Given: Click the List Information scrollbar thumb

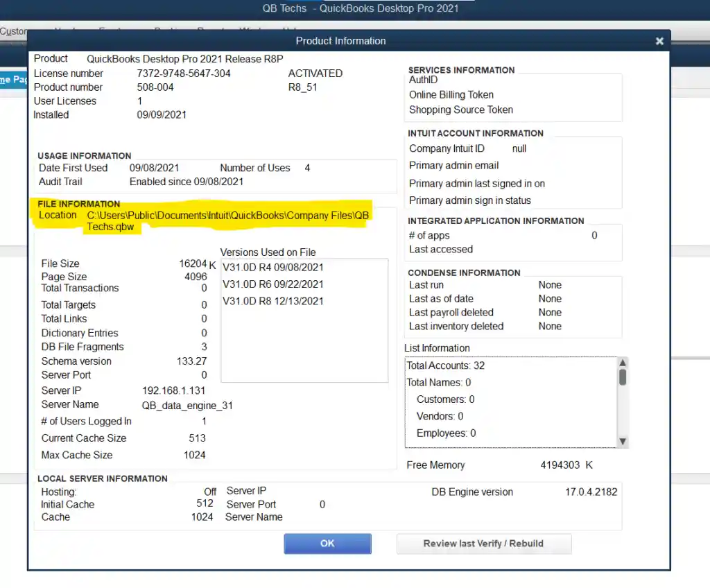Looking at the screenshot, I should tap(623, 377).
